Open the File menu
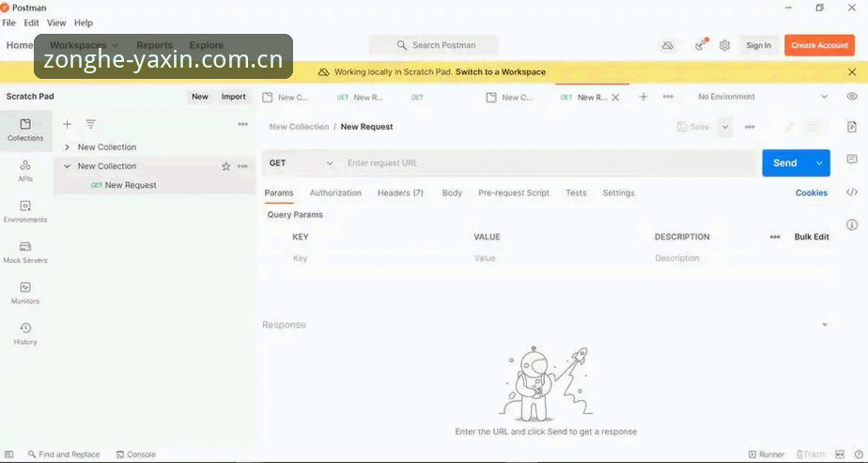868x463 pixels. [x=8, y=23]
